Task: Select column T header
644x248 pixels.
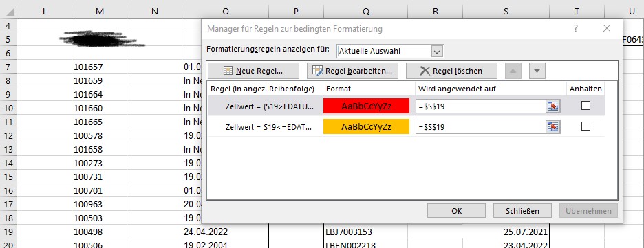Action: pyautogui.click(x=577, y=12)
